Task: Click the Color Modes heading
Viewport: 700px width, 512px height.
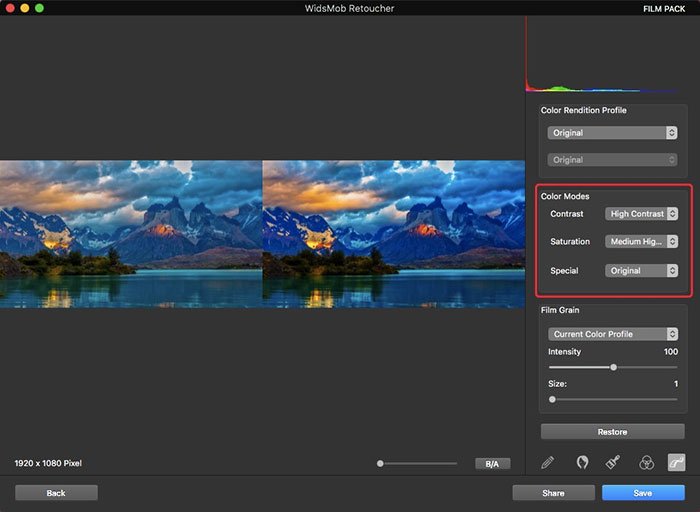Action: (565, 196)
